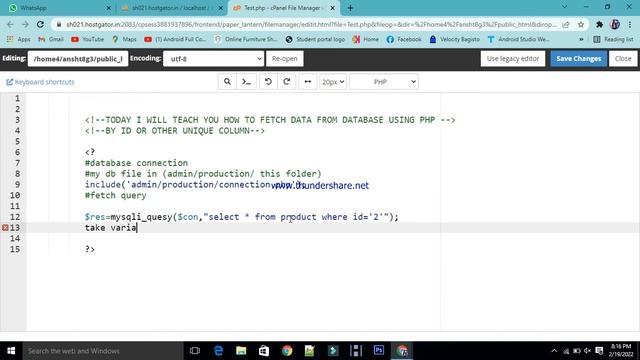This screenshot has width=640, height=360.
Task: Go forward in browser history
Action: click(x=25, y=24)
